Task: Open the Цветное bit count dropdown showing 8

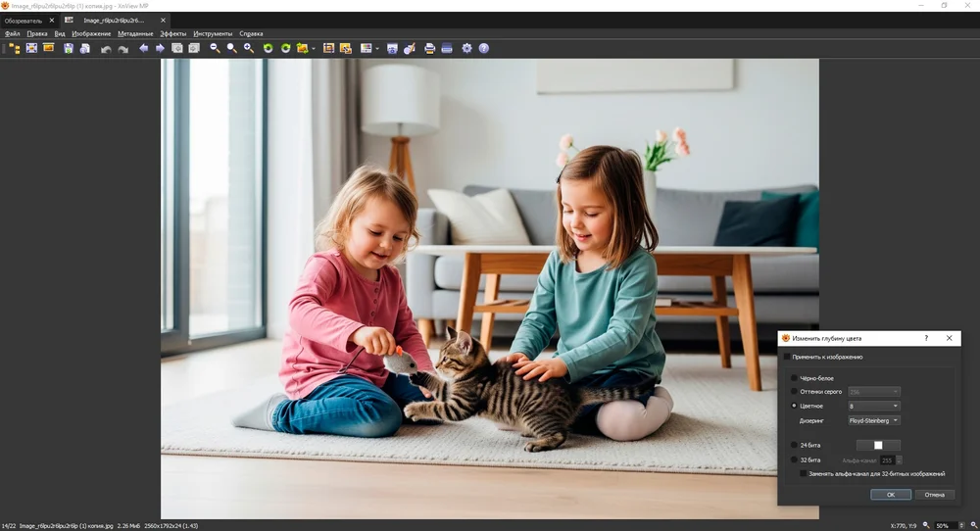Action: click(874, 406)
